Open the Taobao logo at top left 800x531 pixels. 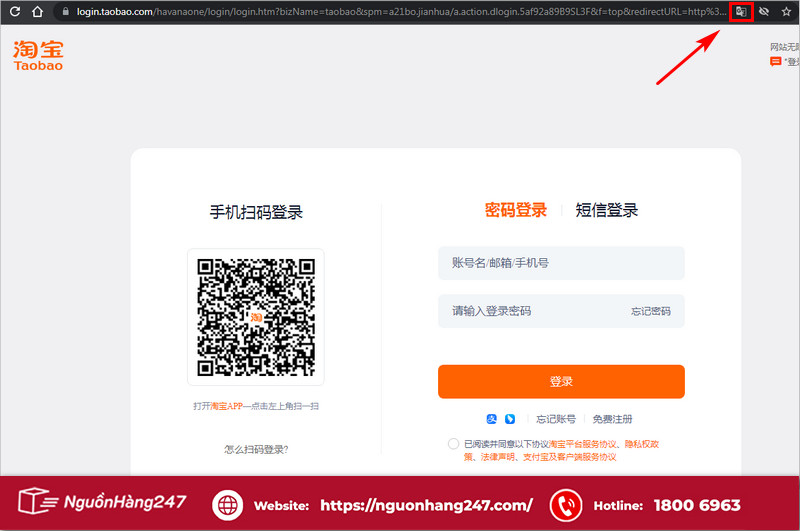38,56
